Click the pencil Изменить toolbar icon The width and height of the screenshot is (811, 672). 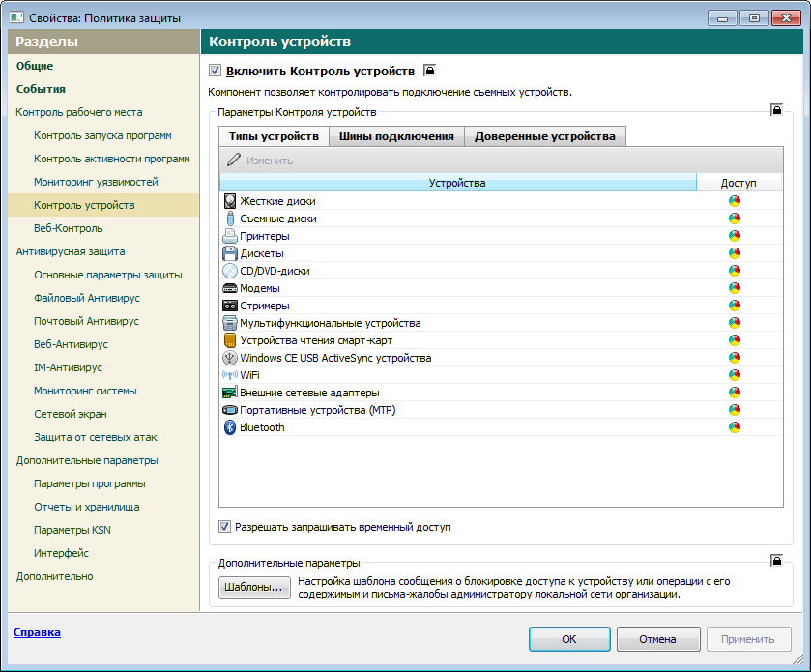pos(234,160)
